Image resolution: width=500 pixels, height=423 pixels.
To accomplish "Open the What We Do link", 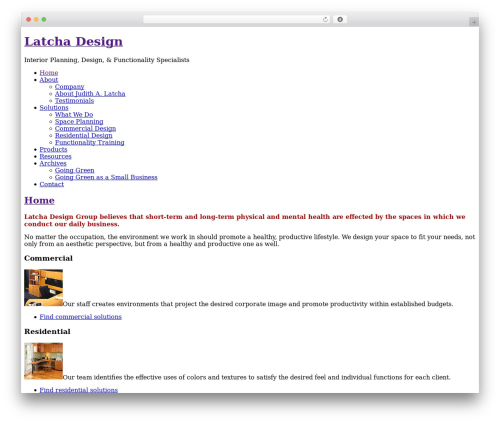I will [74, 115].
